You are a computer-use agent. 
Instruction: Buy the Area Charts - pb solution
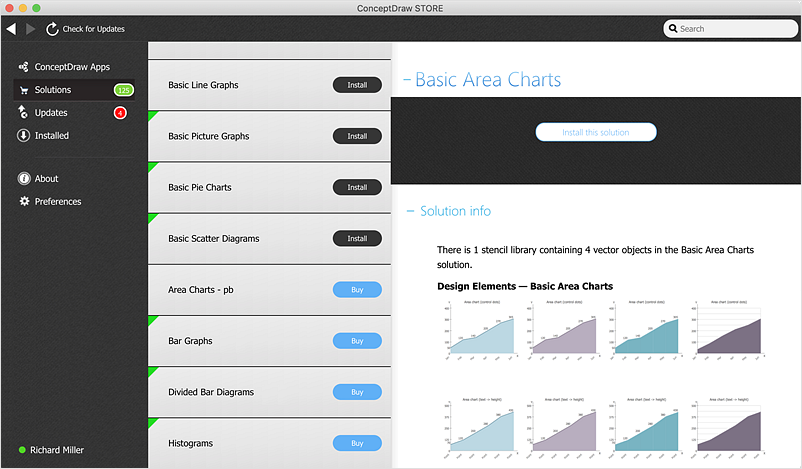pos(357,289)
